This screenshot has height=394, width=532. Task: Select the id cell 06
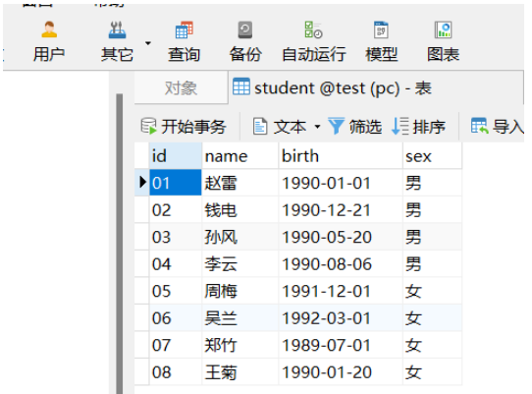(x=176, y=318)
